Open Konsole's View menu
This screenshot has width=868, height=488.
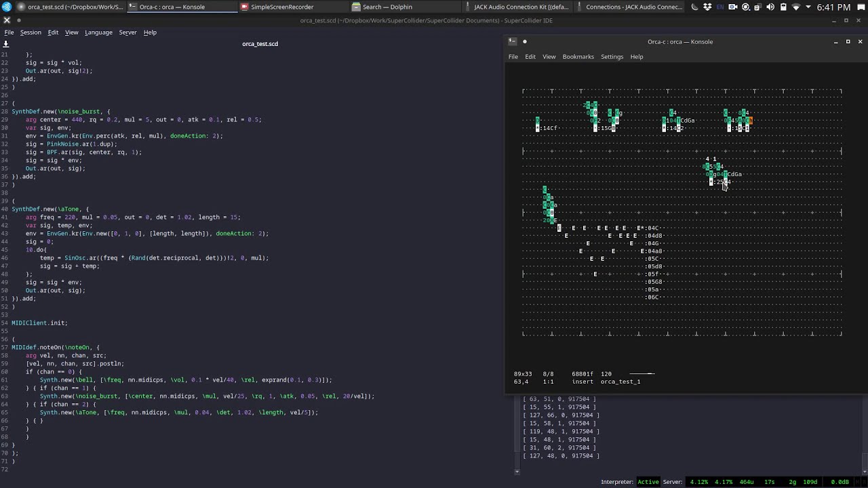549,57
